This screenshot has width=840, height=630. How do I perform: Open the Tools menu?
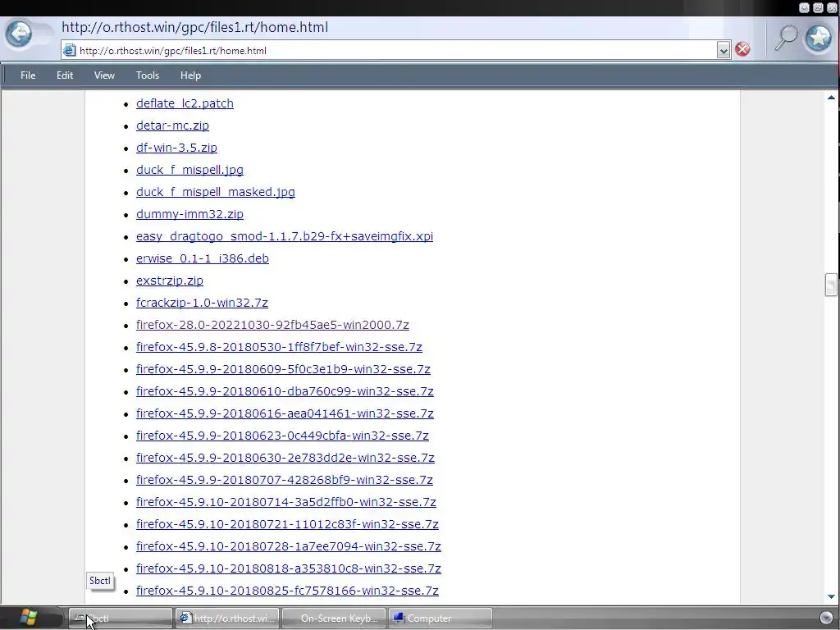point(148,75)
